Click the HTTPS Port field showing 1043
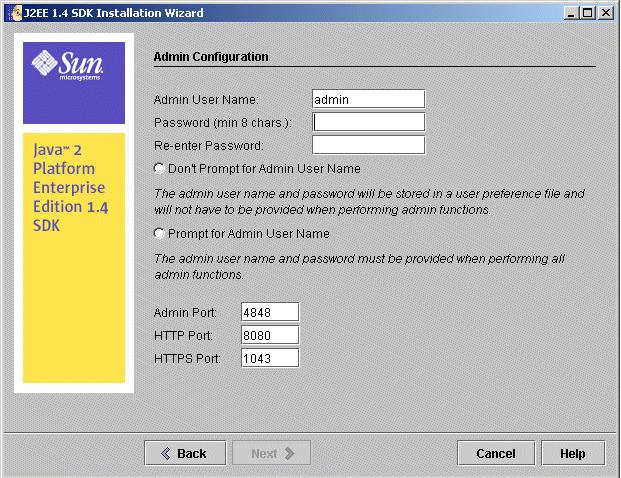Screen dimensions: 621x478 click(x=270, y=358)
